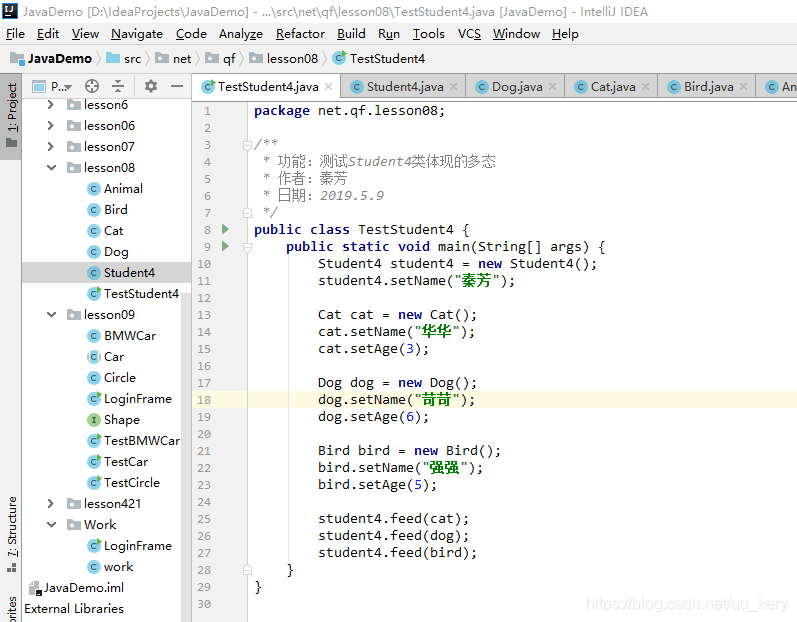Run main method via line 9 gutter arrow

click(x=225, y=246)
